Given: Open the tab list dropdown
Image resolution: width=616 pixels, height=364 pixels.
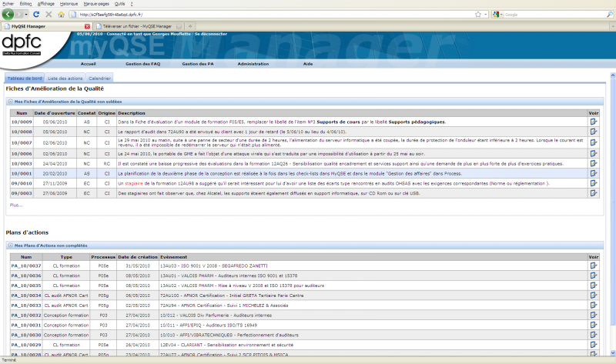Looking at the screenshot, I should [x=613, y=26].
